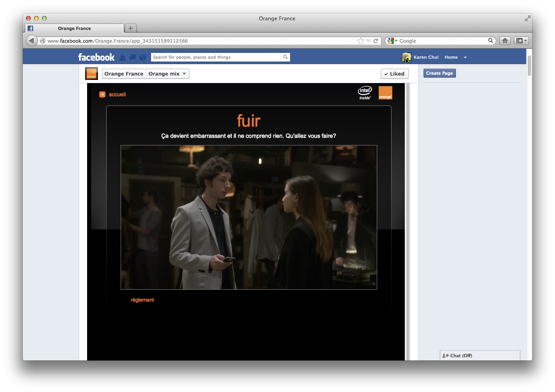This screenshot has height=392, width=555.
Task: Click the Facebook search field
Action: pos(216,57)
